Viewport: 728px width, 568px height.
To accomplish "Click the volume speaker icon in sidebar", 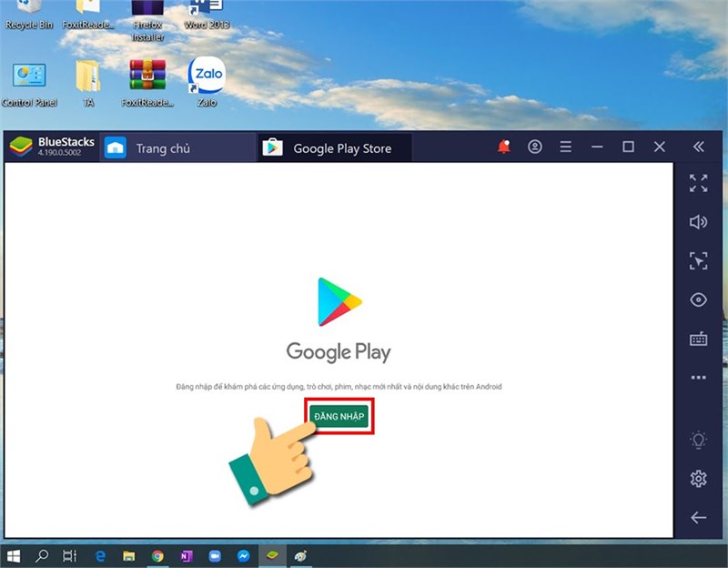I will (x=698, y=222).
